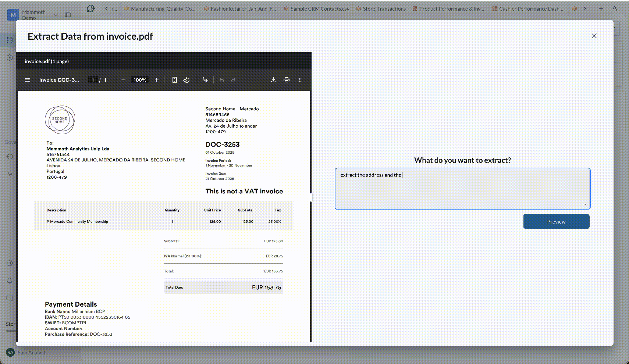Click the fit to page icon
The image size is (629, 364).
tap(175, 80)
